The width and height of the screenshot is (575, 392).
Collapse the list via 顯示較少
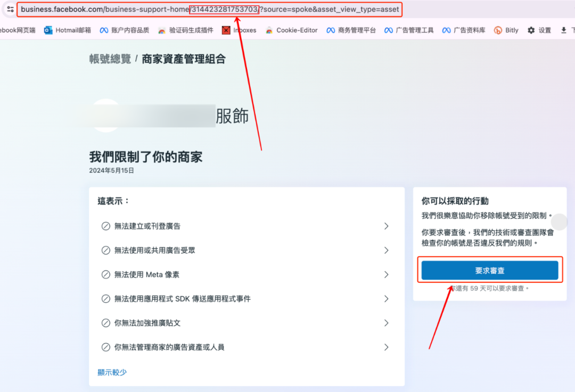[112, 372]
